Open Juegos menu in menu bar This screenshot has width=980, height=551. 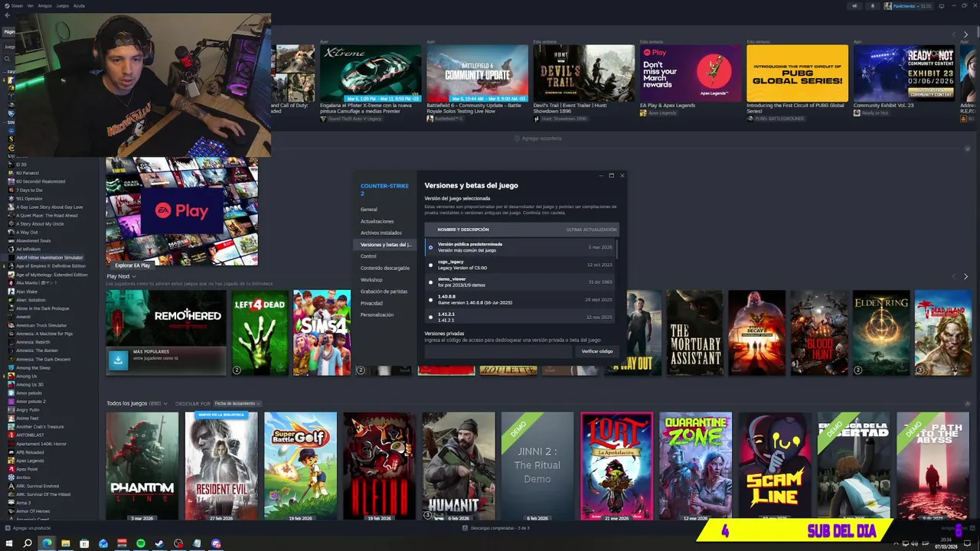62,5
